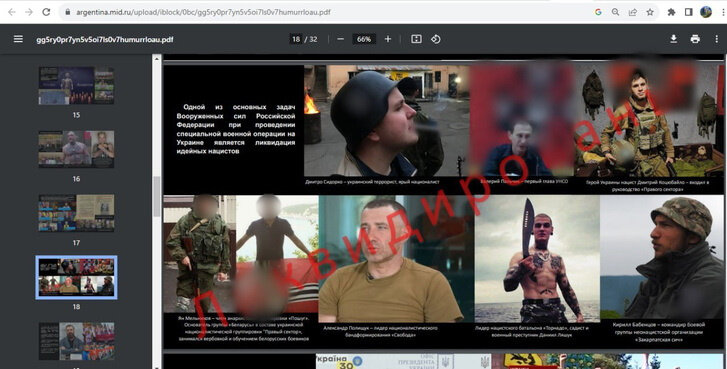Click total pages count 32
Image resolution: width=727 pixels, height=369 pixels.
click(x=313, y=39)
